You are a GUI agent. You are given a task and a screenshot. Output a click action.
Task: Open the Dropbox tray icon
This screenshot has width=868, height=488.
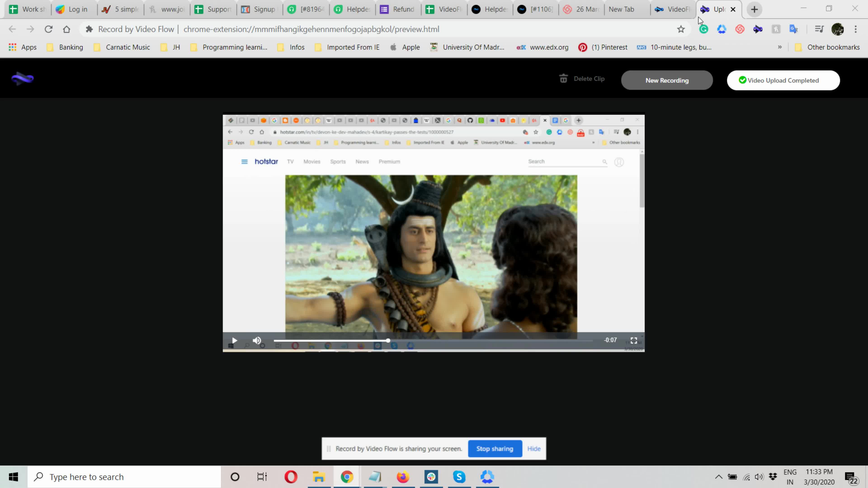coord(773,477)
